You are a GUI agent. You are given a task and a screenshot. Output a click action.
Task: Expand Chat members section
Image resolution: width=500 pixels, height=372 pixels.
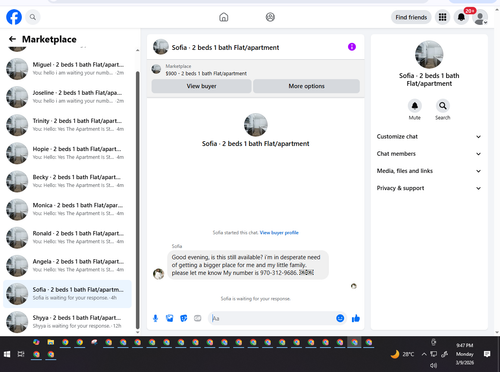pyautogui.click(x=429, y=154)
